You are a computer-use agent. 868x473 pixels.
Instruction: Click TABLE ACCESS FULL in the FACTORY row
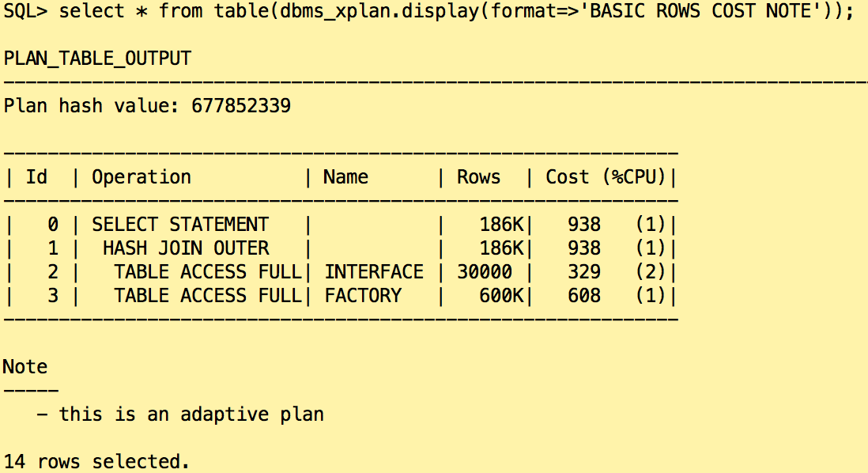coord(208,296)
